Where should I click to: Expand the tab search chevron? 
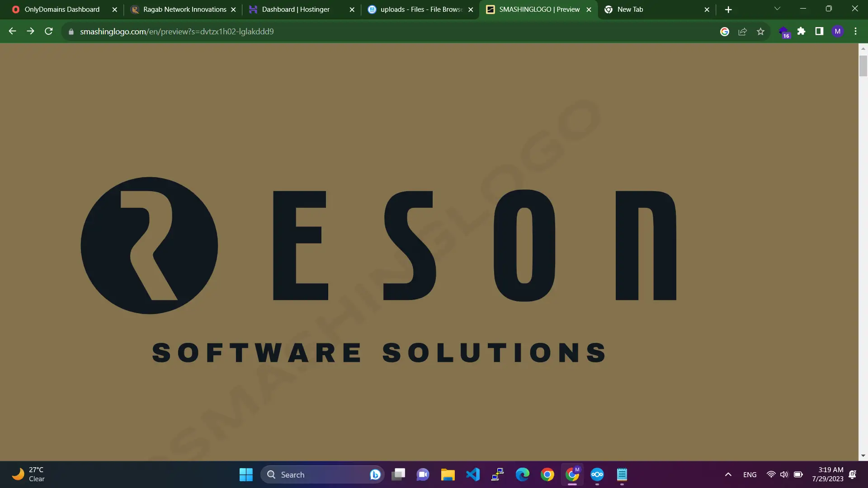point(777,9)
